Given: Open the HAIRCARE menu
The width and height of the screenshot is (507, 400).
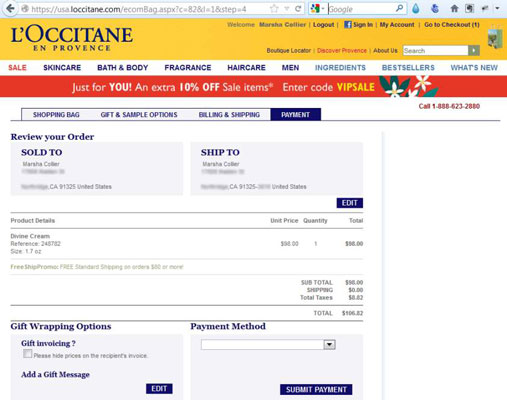Looking at the screenshot, I should click(x=246, y=68).
